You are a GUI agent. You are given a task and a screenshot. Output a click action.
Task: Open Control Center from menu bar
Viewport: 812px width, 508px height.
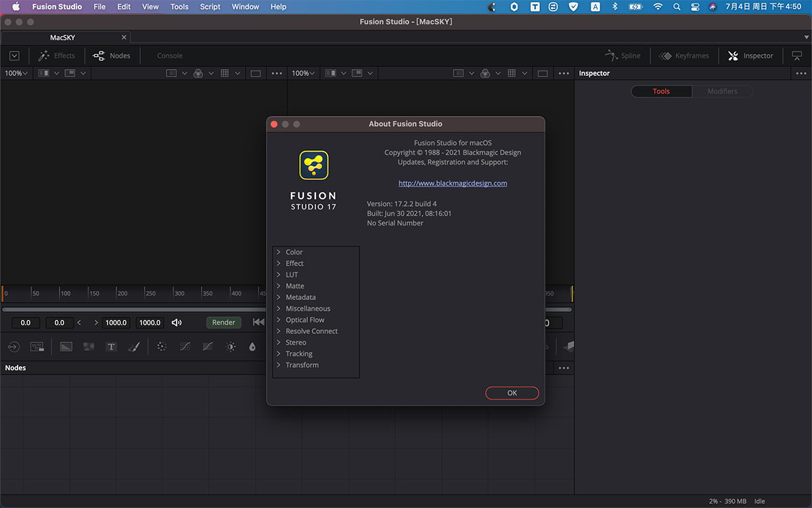point(695,7)
